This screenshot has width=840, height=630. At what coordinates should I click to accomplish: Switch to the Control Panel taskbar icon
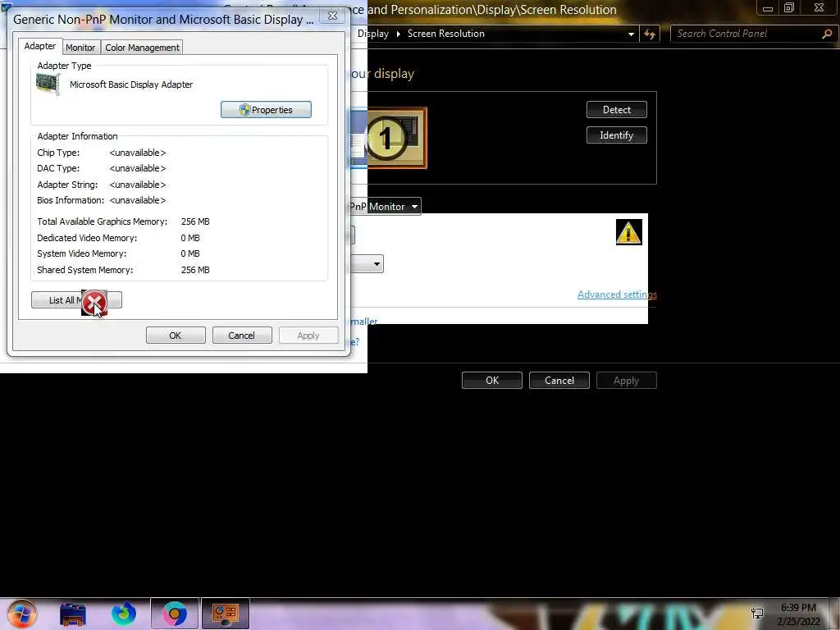pyautogui.click(x=226, y=614)
